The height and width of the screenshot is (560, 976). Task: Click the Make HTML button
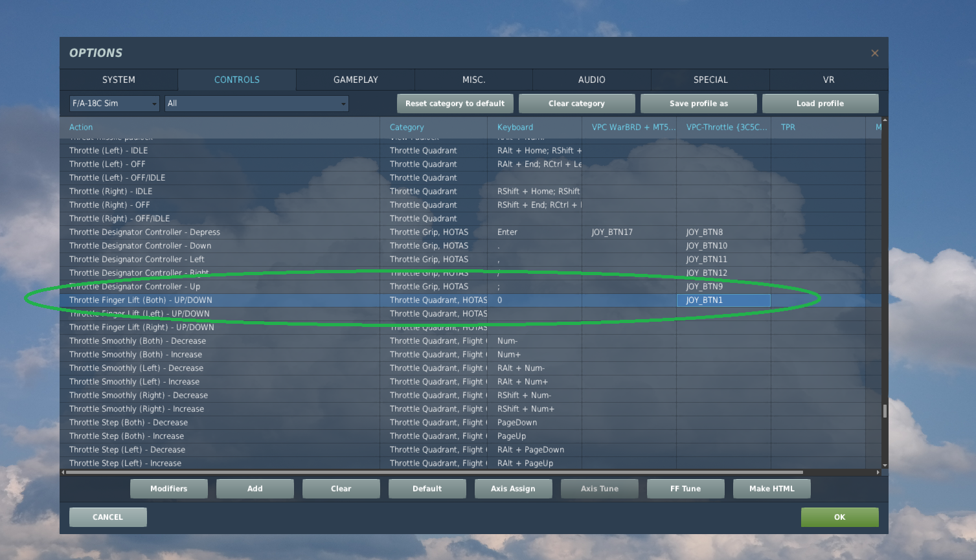(x=772, y=489)
